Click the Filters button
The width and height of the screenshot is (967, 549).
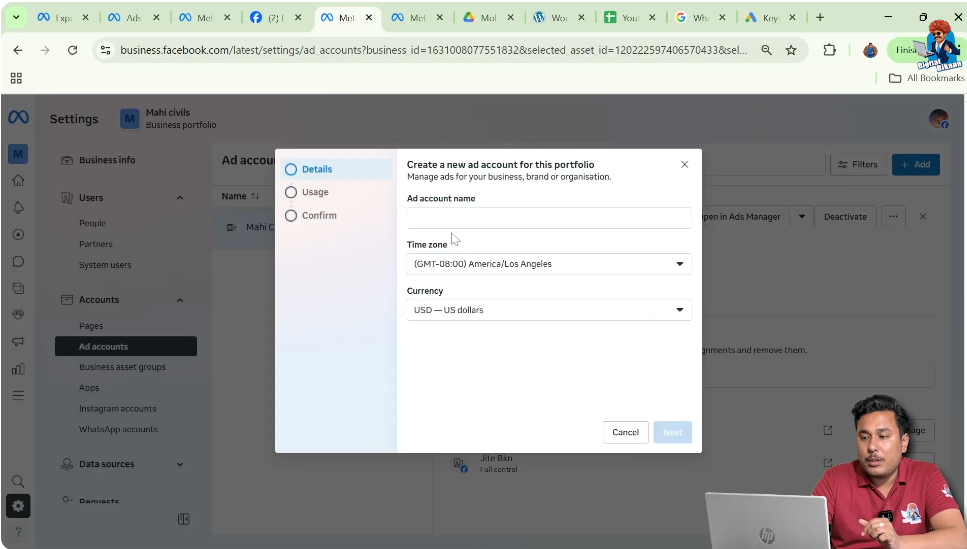tap(858, 164)
